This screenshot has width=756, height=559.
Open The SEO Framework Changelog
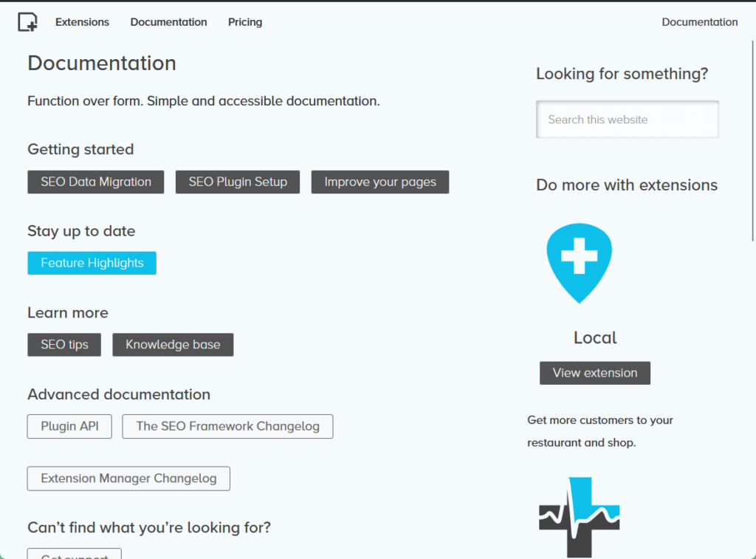tap(227, 426)
